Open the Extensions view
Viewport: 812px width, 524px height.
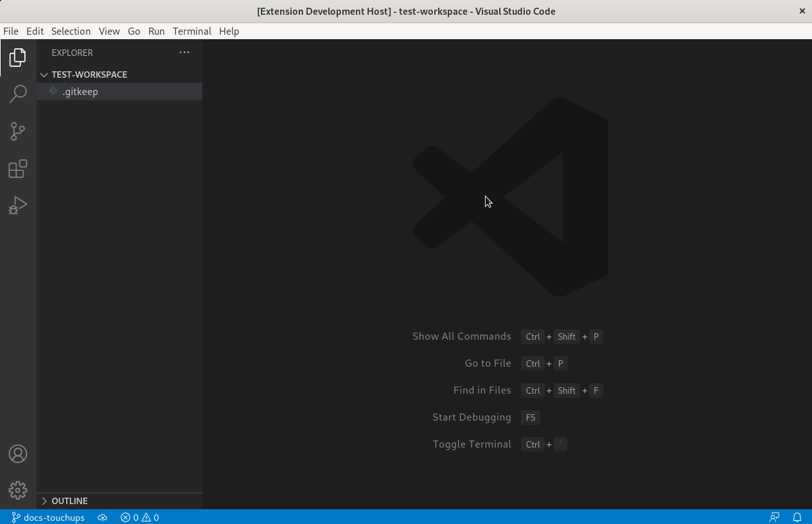coord(17,168)
